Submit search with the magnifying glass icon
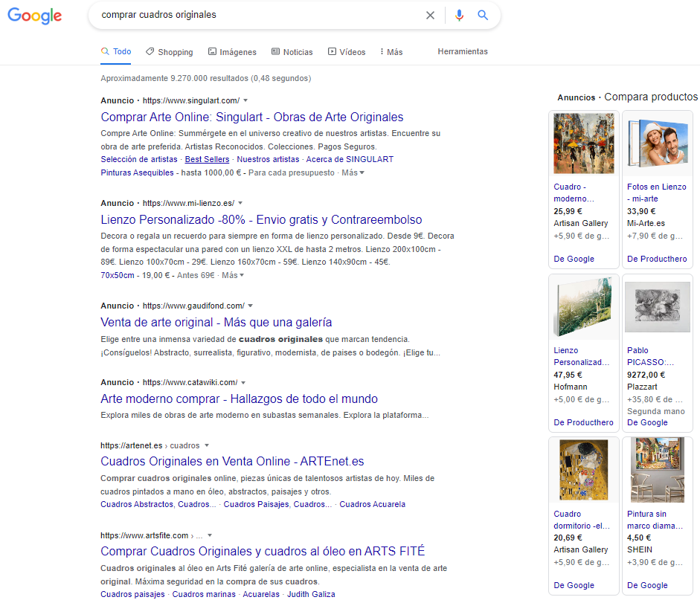This screenshot has height=600, width=700. pos(483,15)
